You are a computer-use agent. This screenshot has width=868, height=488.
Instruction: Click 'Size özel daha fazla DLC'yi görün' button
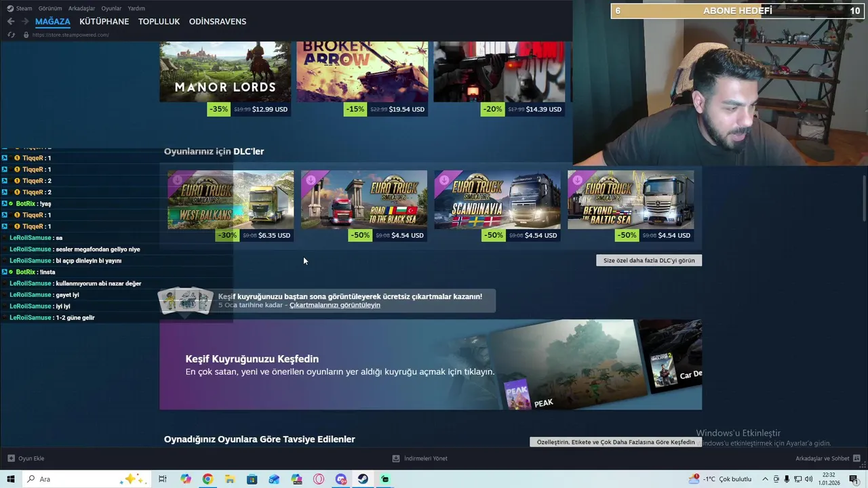coord(649,260)
